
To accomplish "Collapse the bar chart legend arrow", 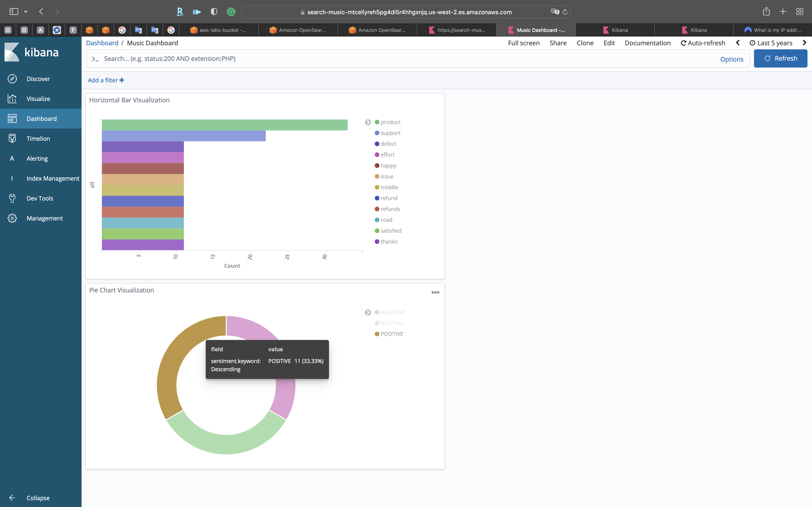I will coord(368,122).
